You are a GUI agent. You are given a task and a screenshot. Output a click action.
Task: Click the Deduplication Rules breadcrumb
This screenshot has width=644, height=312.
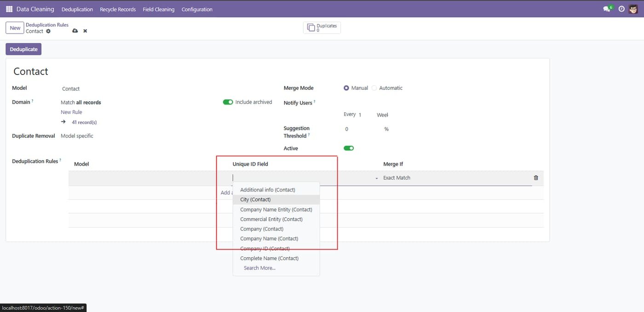click(47, 25)
